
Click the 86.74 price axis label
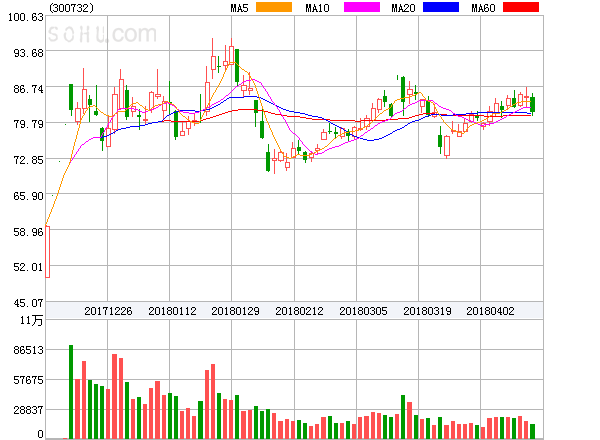(29, 89)
